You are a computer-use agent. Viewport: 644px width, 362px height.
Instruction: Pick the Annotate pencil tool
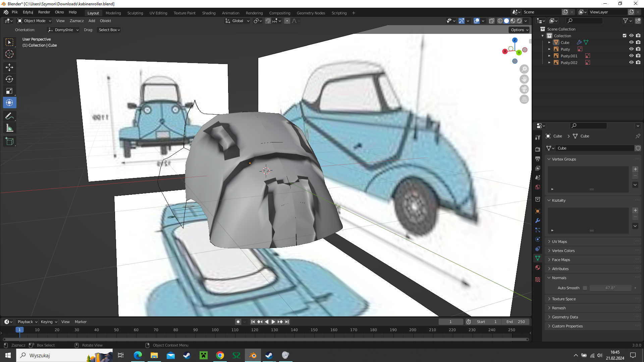click(9, 116)
